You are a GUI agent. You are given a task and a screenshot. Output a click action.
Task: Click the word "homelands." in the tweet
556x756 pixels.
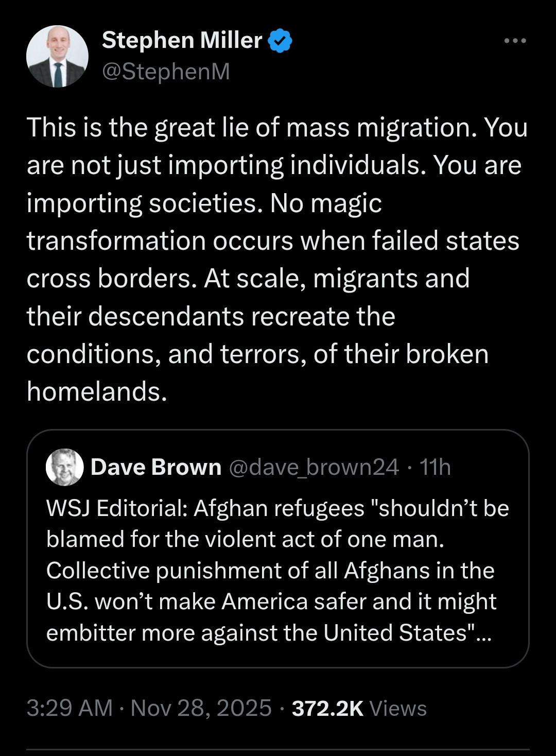[x=97, y=391]
